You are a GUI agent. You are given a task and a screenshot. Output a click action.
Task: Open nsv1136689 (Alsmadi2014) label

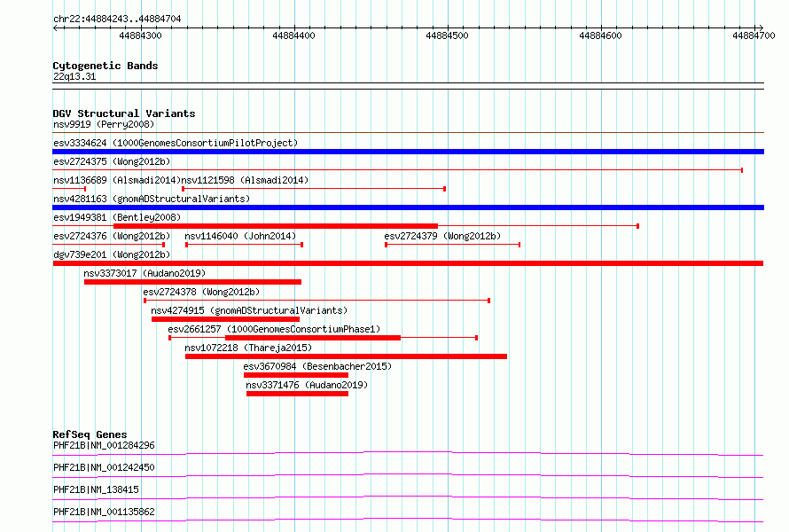click(x=117, y=180)
